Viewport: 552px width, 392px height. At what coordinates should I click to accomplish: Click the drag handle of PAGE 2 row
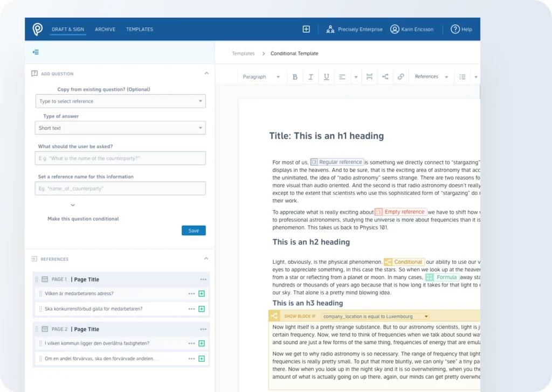tap(37, 330)
